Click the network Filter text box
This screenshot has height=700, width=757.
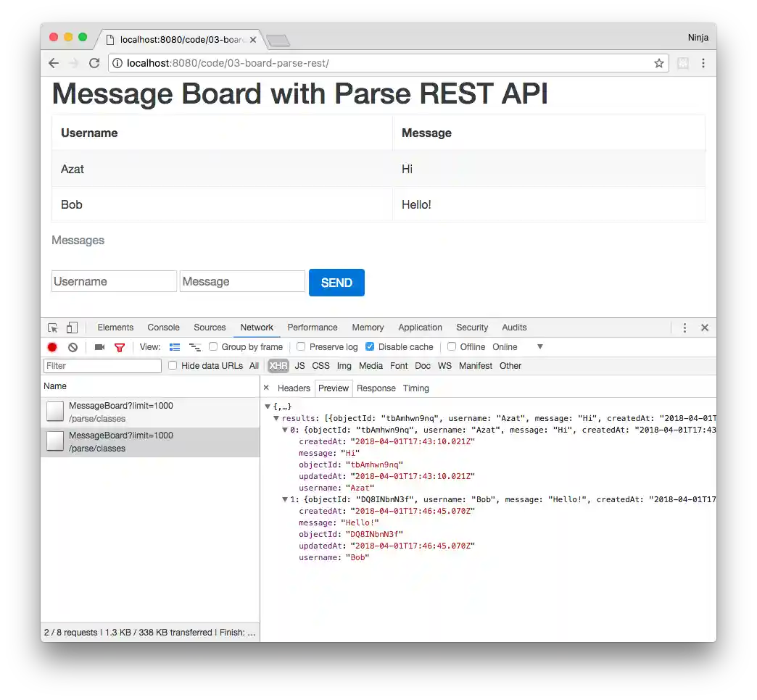pos(102,366)
